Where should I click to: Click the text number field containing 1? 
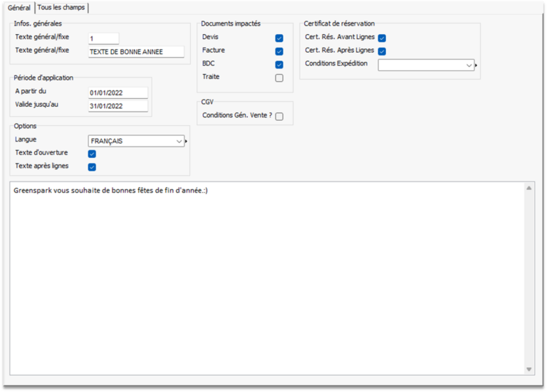103,38
